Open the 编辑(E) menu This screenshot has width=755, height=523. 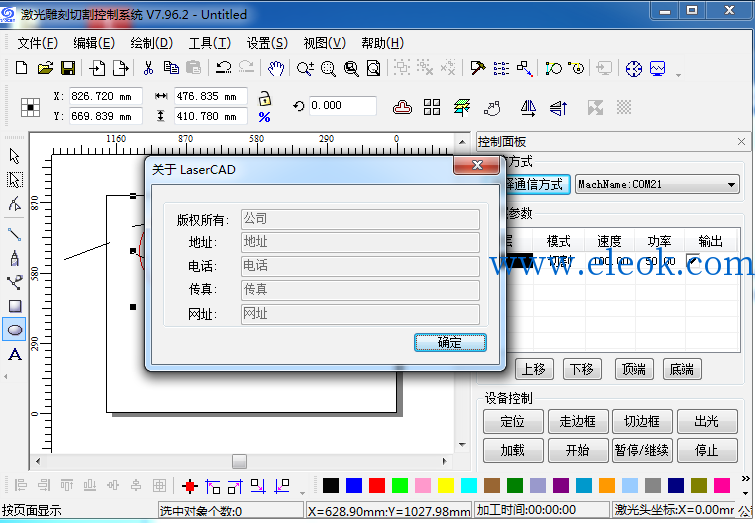coord(94,43)
